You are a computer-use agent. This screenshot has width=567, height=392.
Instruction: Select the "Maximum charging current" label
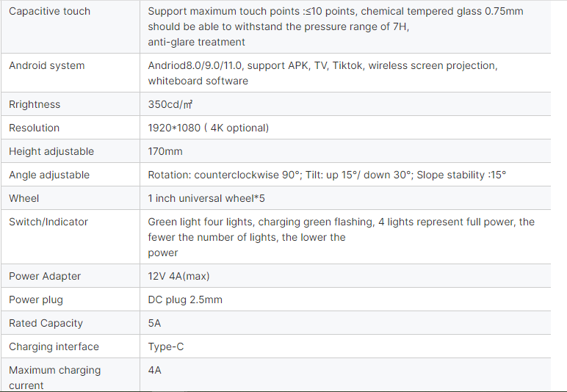[54, 377]
